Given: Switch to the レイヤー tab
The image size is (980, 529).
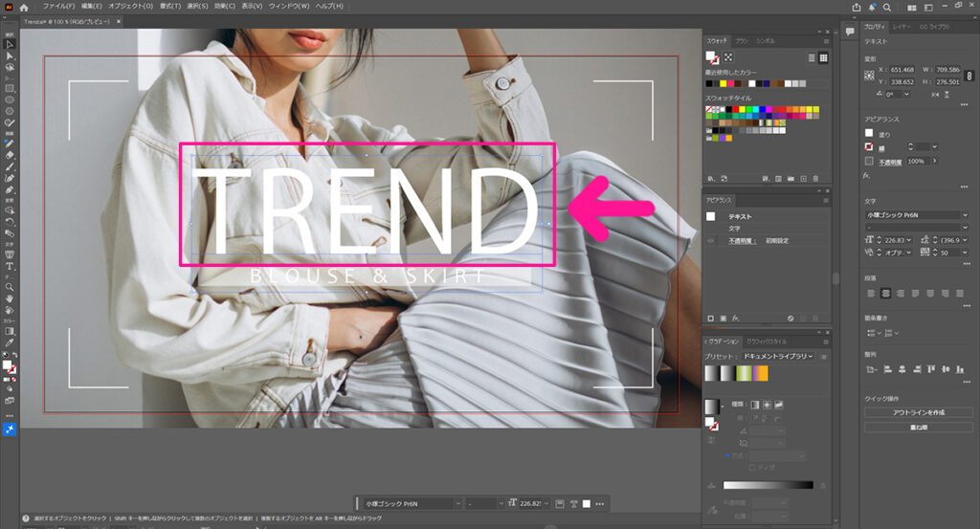Looking at the screenshot, I should 902,27.
